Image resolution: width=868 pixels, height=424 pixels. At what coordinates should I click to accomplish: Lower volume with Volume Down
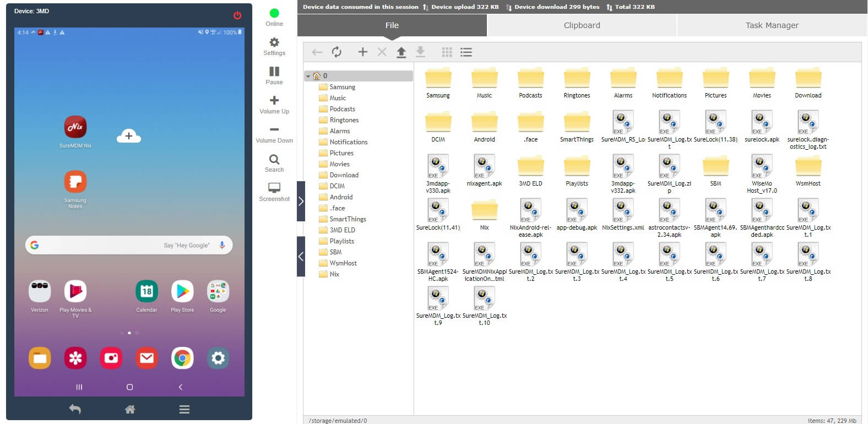click(x=274, y=134)
